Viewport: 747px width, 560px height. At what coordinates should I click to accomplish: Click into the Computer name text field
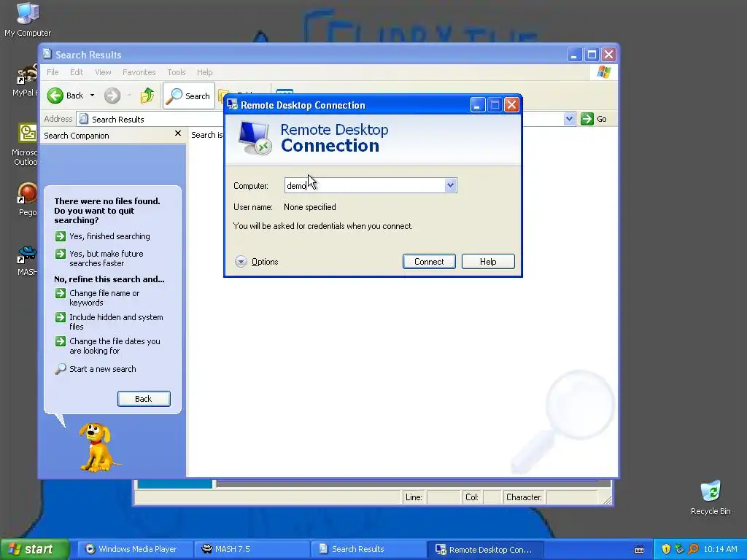point(365,185)
